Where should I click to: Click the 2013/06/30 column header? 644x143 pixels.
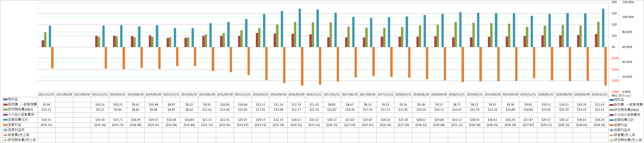coord(64,95)
